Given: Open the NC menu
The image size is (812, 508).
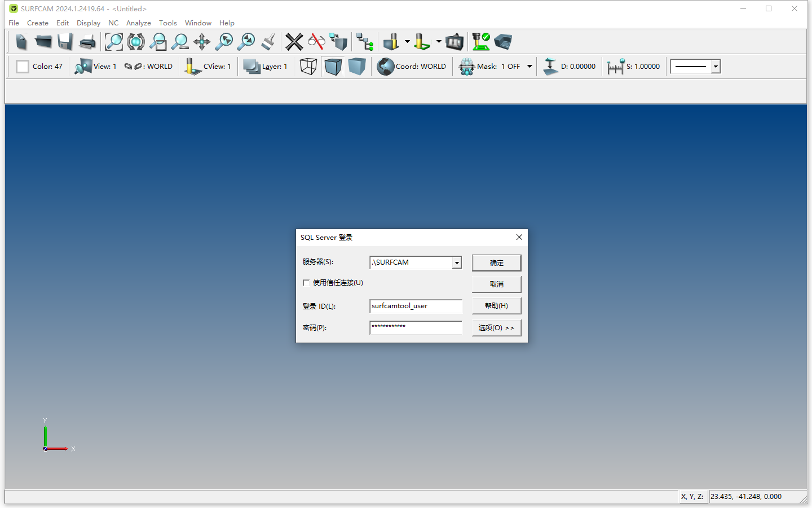Looking at the screenshot, I should [113, 23].
